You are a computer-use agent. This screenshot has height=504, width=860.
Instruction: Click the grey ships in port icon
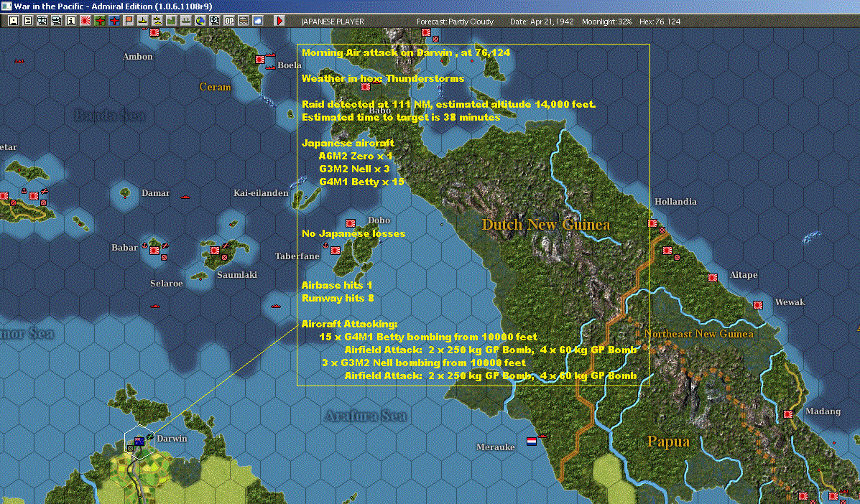(x=186, y=21)
